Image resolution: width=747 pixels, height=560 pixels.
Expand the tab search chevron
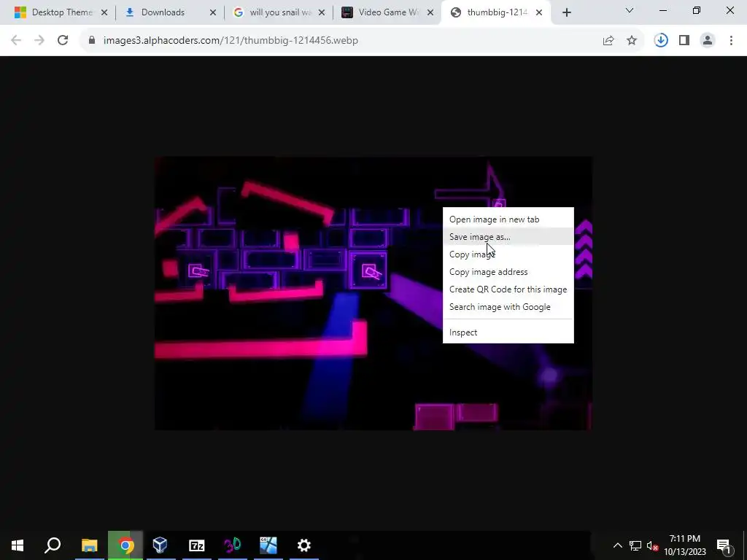[630, 10]
